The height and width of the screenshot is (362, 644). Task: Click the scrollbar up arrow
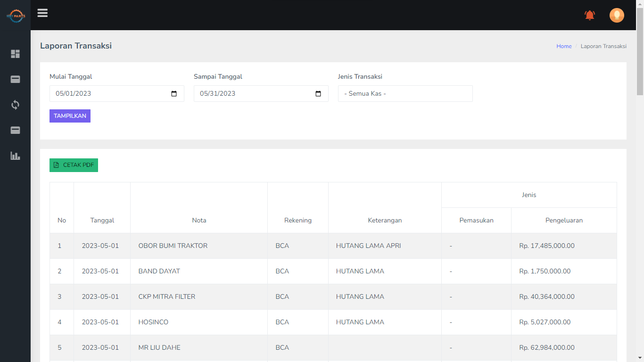(640, 4)
